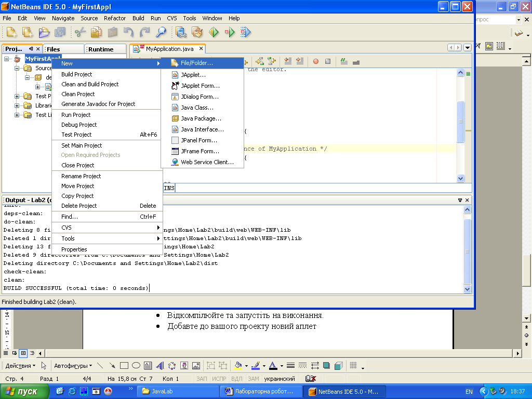The height and width of the screenshot is (399, 532).
Task: Click Word Fill Color bucket swatch
Action: 238,365
